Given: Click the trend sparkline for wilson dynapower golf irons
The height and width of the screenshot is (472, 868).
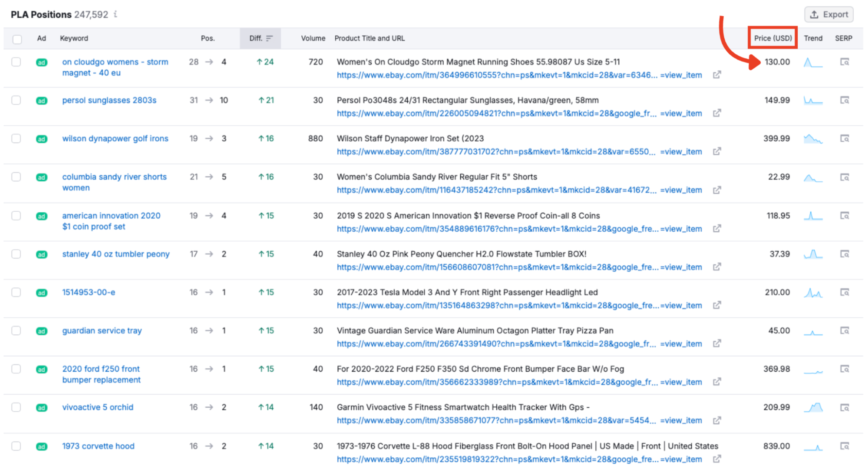Looking at the screenshot, I should tap(813, 139).
